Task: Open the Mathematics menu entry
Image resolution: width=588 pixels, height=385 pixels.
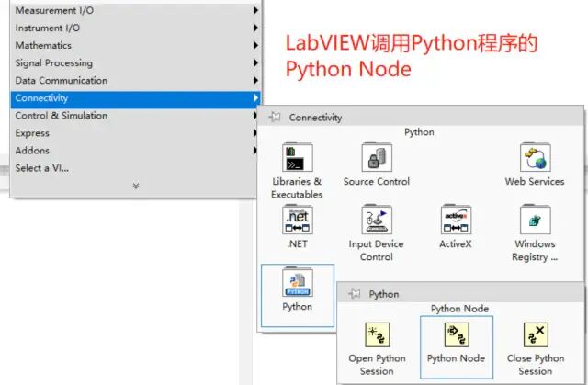Action: point(135,45)
